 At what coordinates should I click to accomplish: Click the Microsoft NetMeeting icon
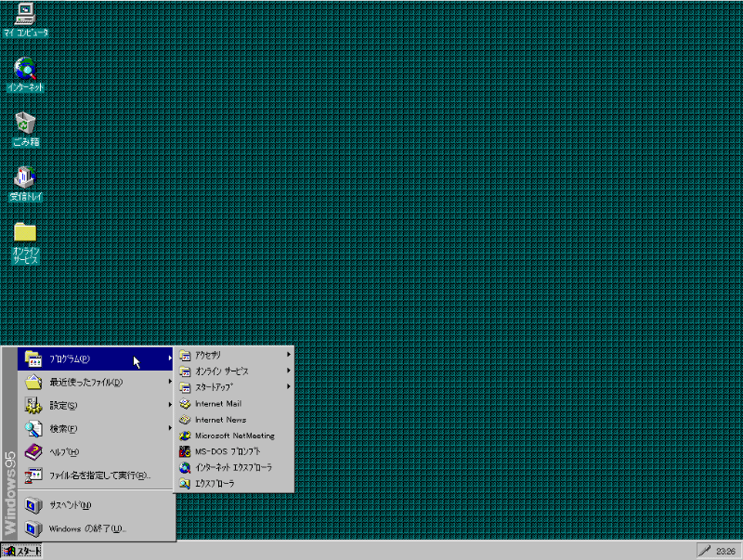185,436
